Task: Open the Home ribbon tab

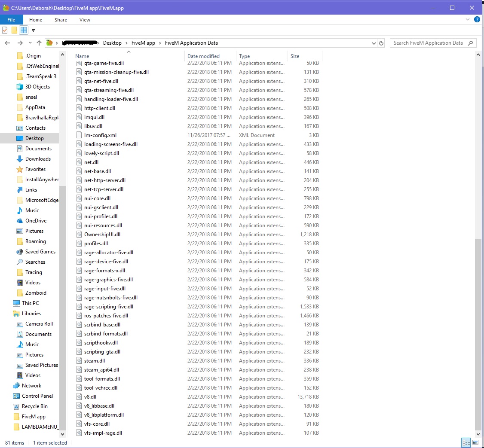Action: (x=36, y=20)
